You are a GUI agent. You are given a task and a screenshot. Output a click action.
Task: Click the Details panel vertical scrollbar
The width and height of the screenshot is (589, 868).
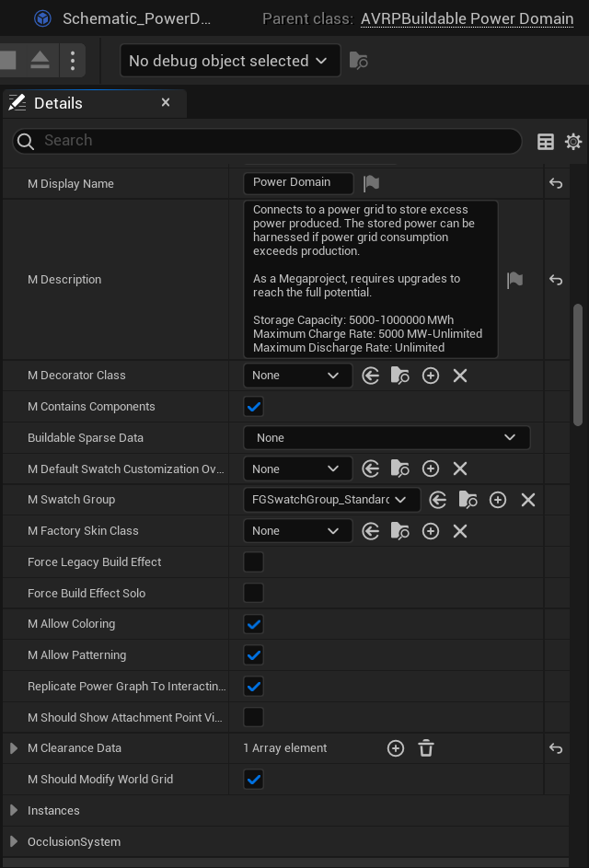[578, 365]
